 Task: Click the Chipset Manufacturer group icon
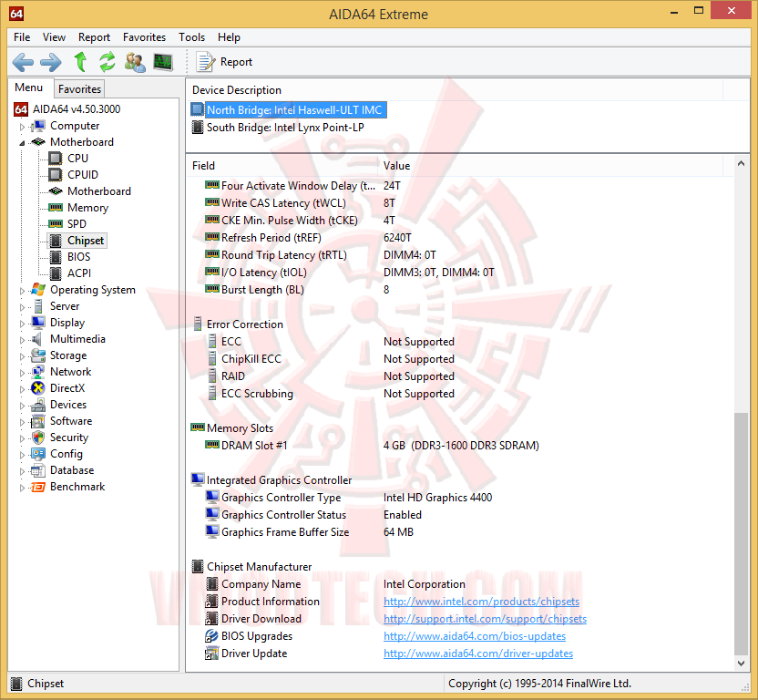[198, 567]
